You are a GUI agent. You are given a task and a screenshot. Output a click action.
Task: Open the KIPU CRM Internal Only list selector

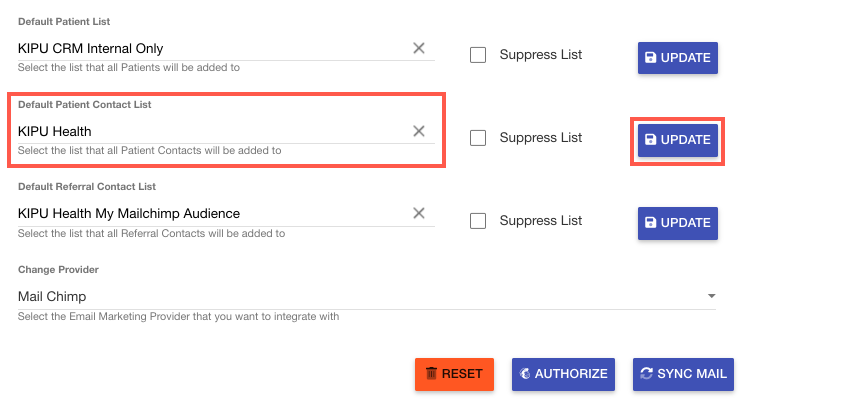(x=210, y=48)
